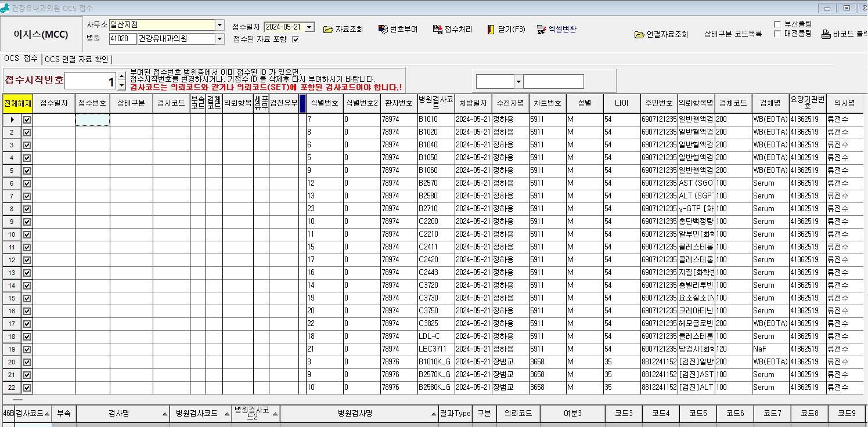Image resolution: width=868 pixels, height=427 pixels.
Task: Open the 접수일자 date picker dropdown
Action: [309, 27]
